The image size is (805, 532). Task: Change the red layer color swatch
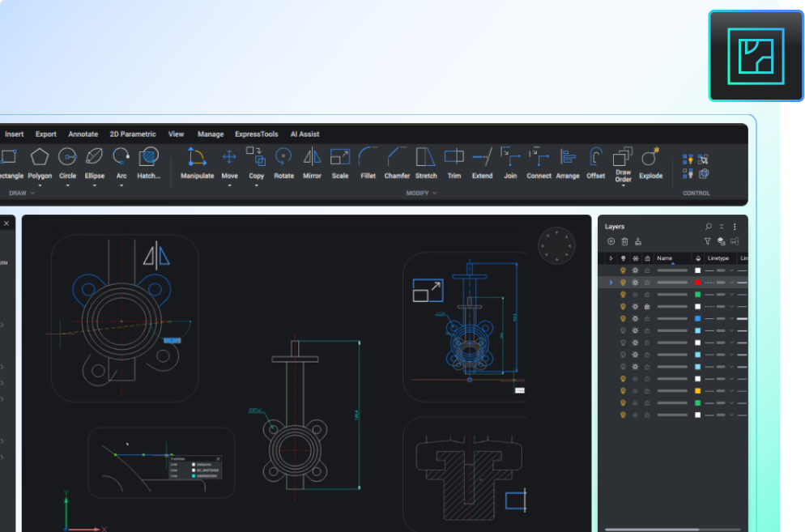[698, 283]
